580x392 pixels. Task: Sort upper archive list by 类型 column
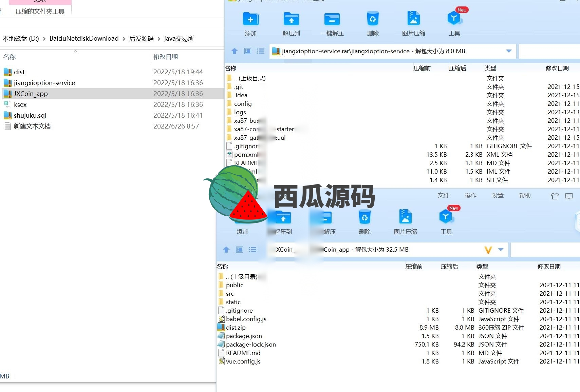coord(490,68)
